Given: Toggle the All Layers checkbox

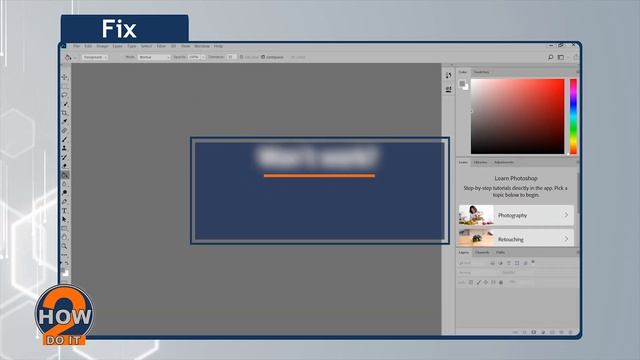Looking at the screenshot, I should coord(292,57).
